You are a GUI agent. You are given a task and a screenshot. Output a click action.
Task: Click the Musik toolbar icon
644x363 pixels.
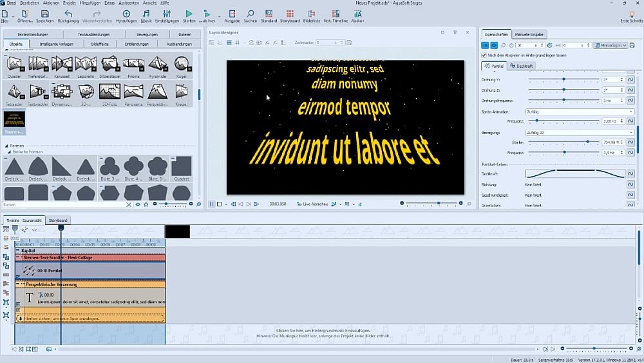click(146, 14)
